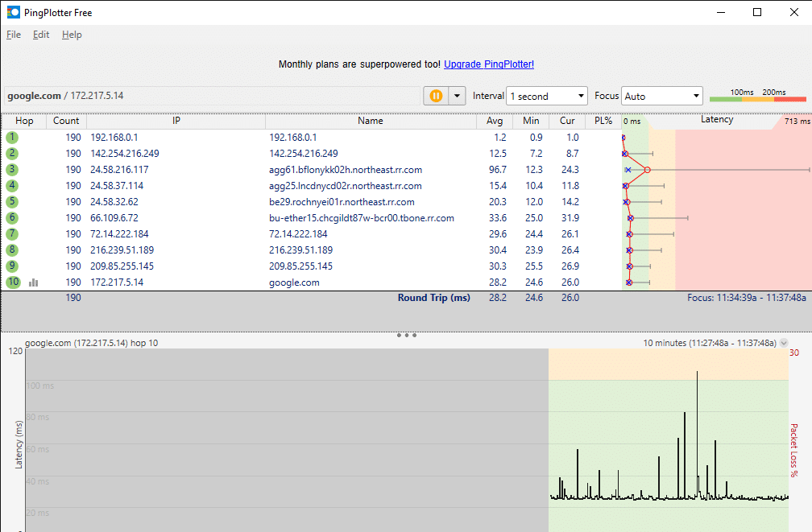The image size is (812, 532).
Task: Open the Help menu
Action: (x=72, y=35)
